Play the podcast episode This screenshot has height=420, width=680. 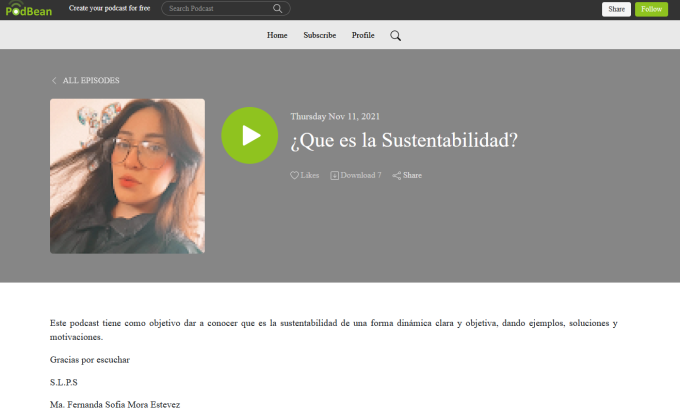coord(249,135)
